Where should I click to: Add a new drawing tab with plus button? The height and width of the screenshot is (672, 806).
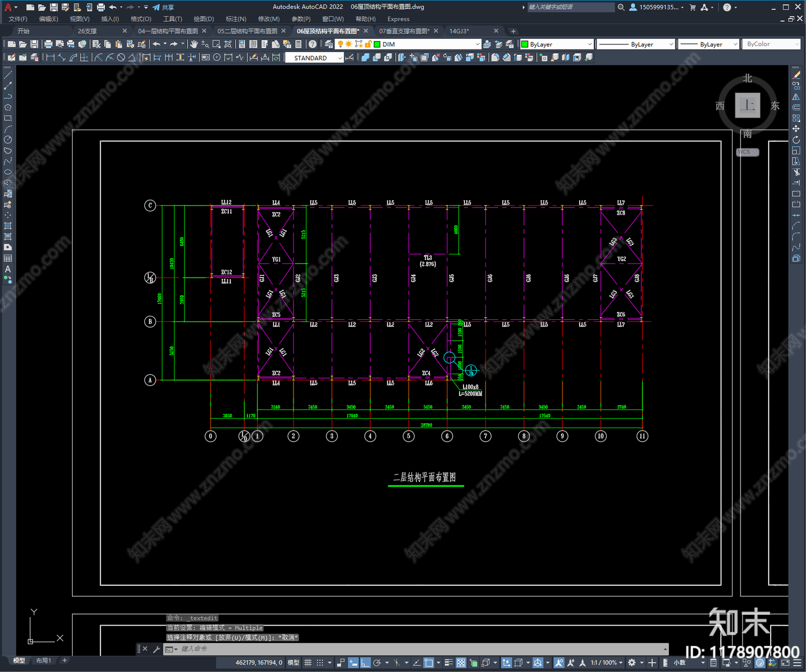point(513,31)
